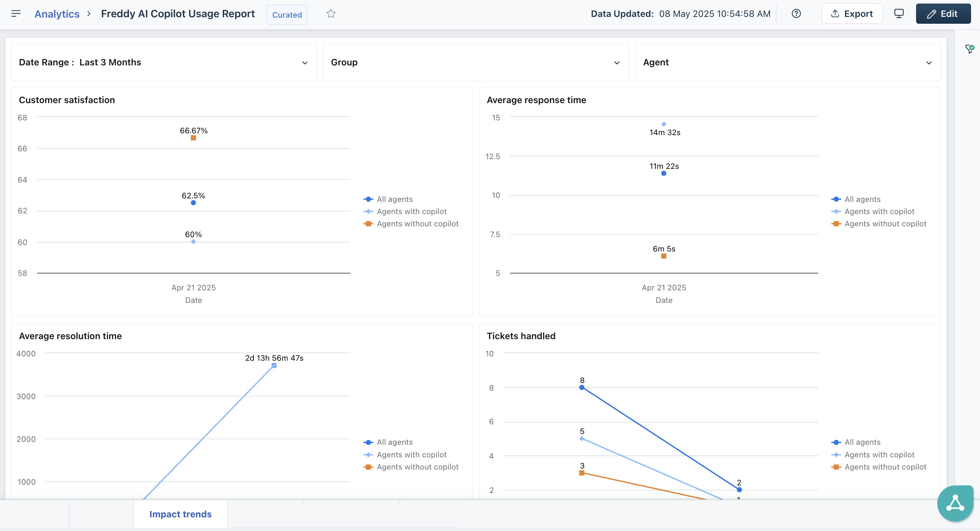Select the tab left of Impact trends
Viewport: 980px width, 531px height.
101,514
